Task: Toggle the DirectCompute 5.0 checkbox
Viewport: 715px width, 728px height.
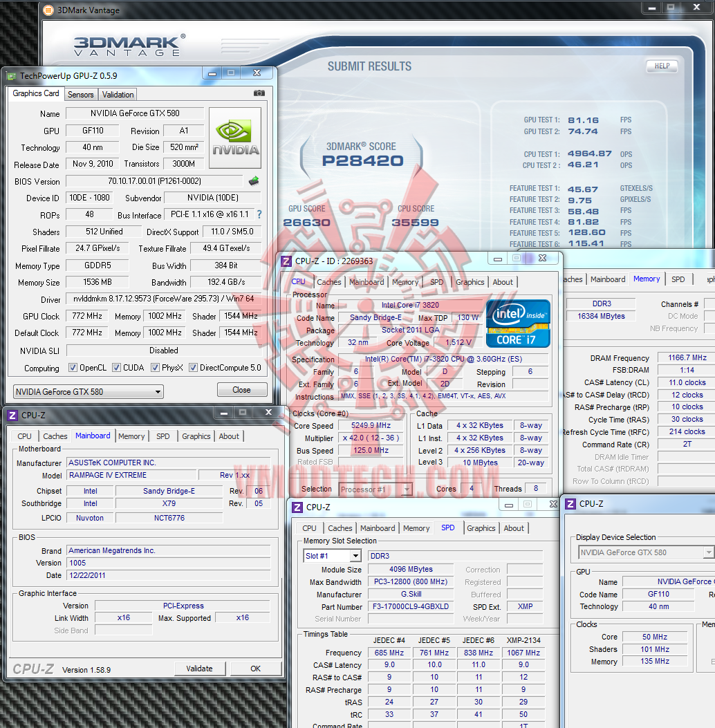Action: pos(193,368)
